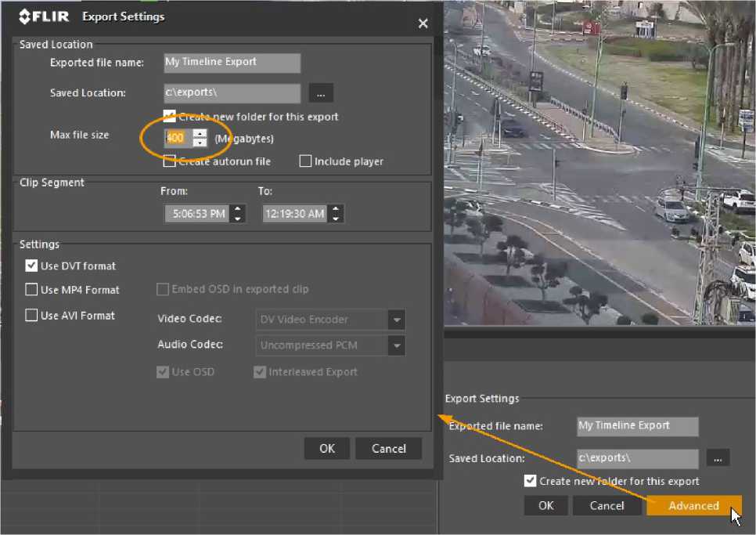Increment the From time spinner
756x535 pixels.
(x=238, y=209)
